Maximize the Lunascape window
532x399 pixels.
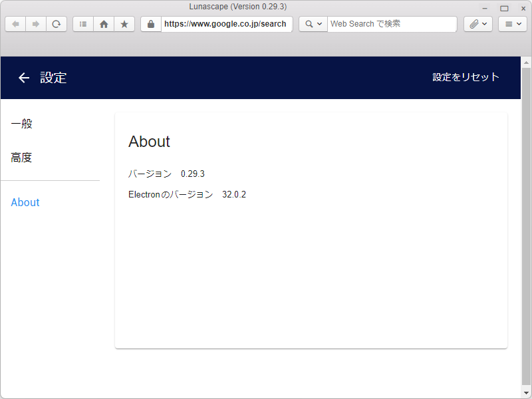click(x=505, y=8)
